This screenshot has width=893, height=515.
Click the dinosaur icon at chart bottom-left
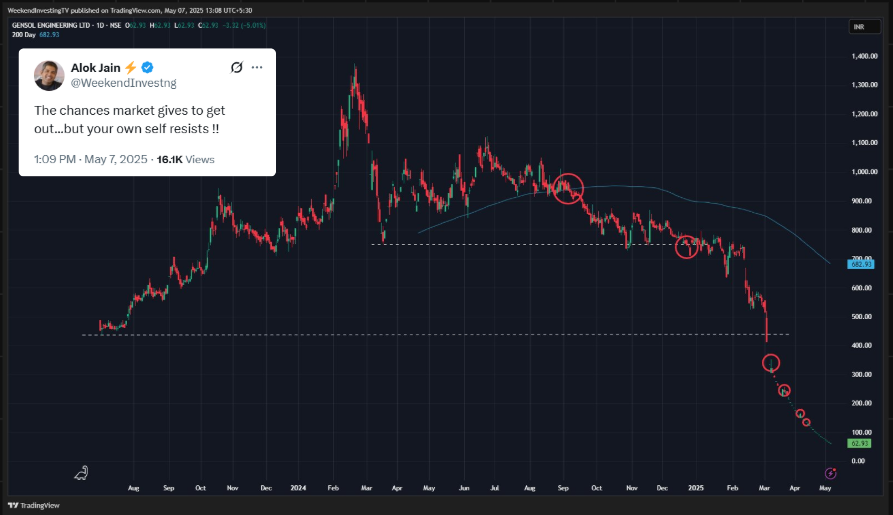point(81,473)
